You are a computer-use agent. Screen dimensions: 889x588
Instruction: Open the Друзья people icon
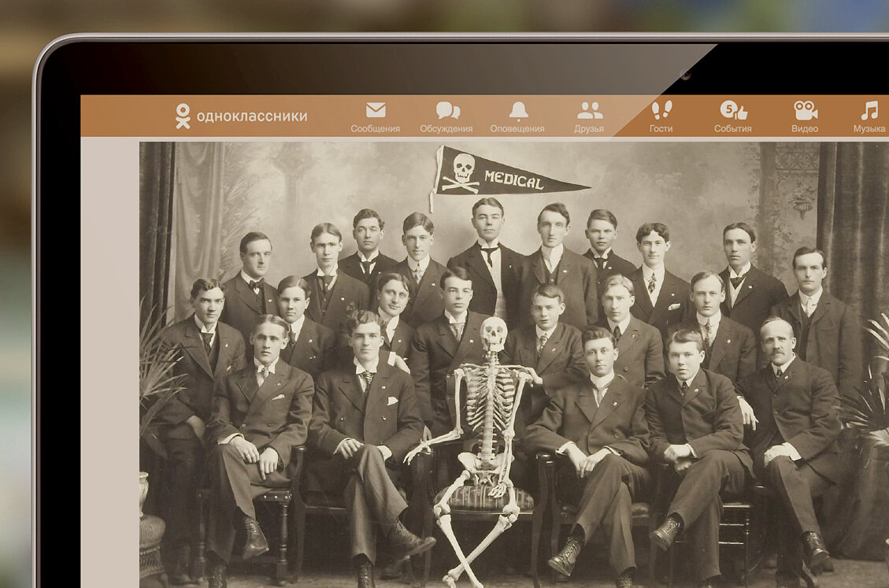(x=590, y=110)
